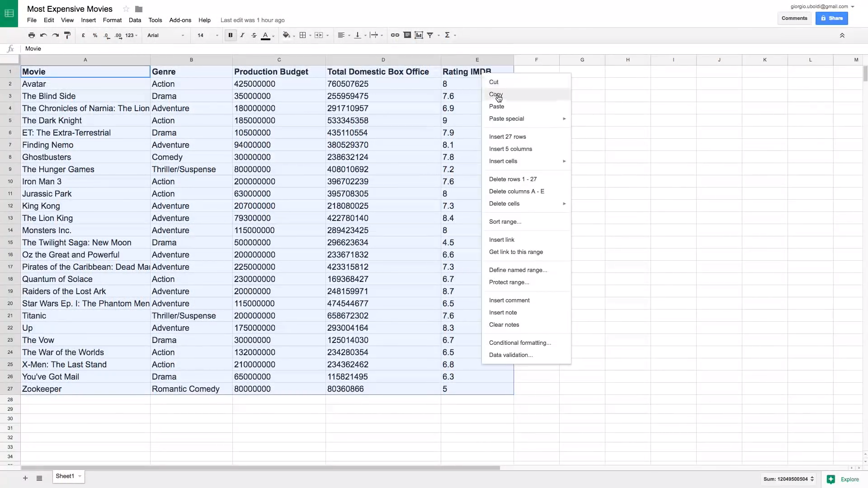Open number format 123 dropdown
The image size is (868, 488).
click(132, 35)
